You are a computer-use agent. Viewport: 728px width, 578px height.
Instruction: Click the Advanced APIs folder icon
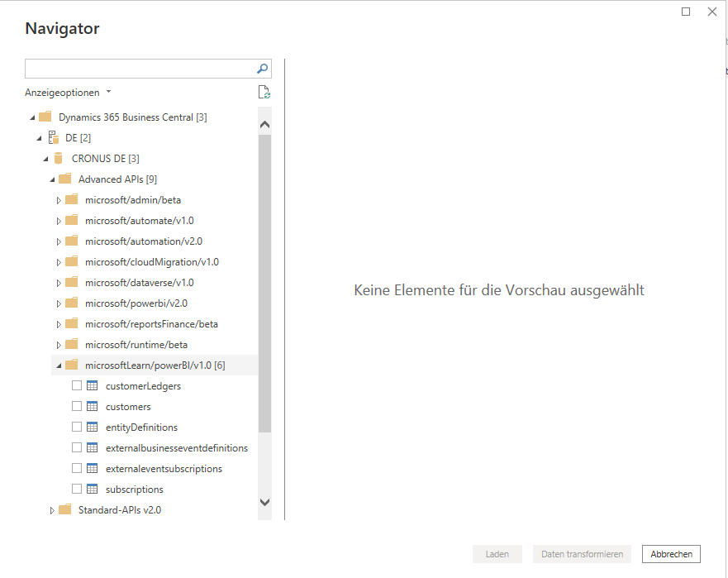(64, 179)
